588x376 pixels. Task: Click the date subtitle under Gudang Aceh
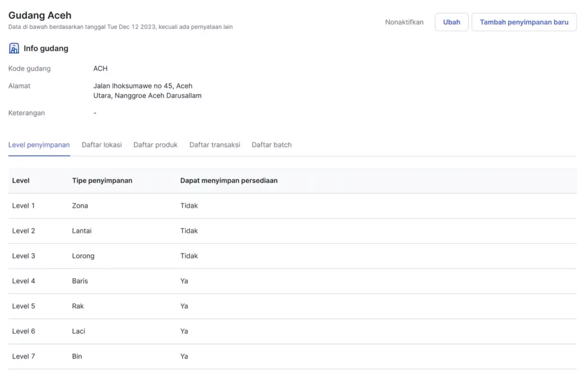click(120, 27)
